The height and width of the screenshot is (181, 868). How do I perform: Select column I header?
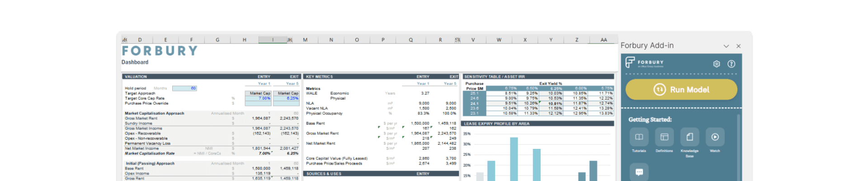click(273, 40)
